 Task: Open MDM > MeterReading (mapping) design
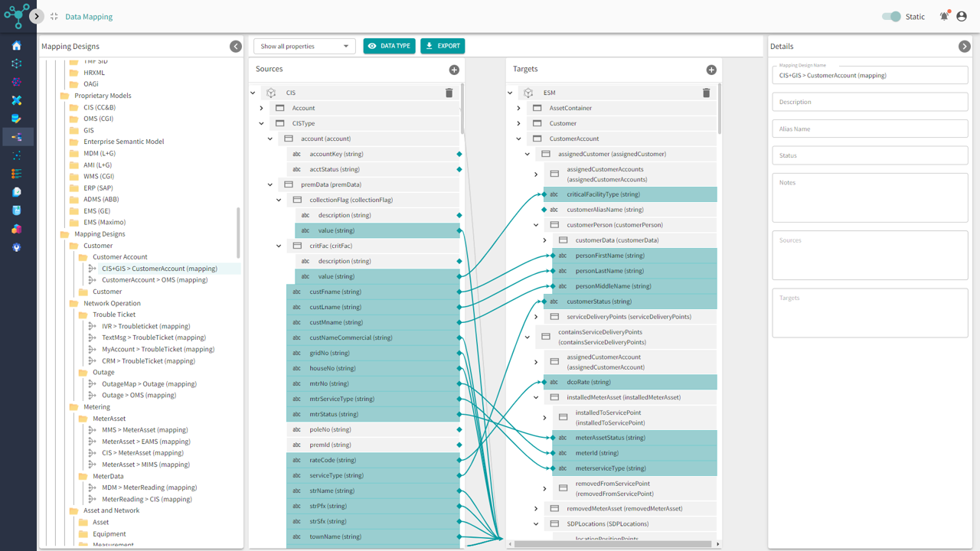coord(149,487)
